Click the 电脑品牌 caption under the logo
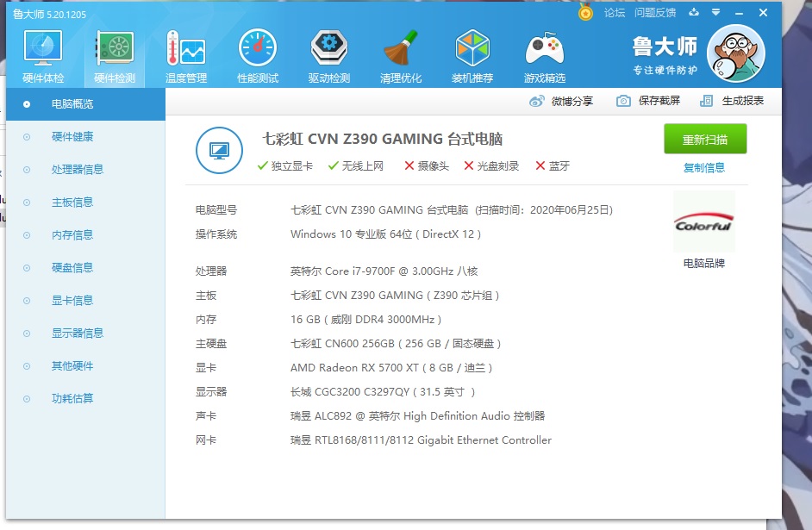The image size is (812, 530). point(703,264)
